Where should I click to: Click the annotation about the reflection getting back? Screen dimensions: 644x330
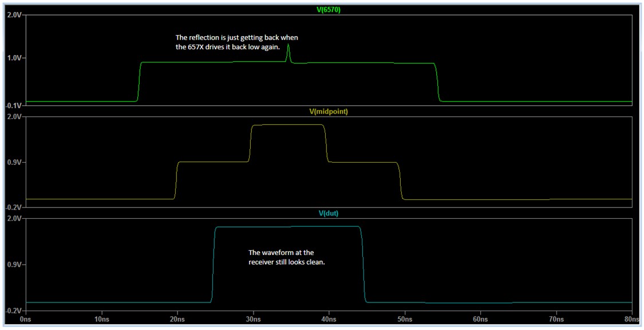(236, 42)
